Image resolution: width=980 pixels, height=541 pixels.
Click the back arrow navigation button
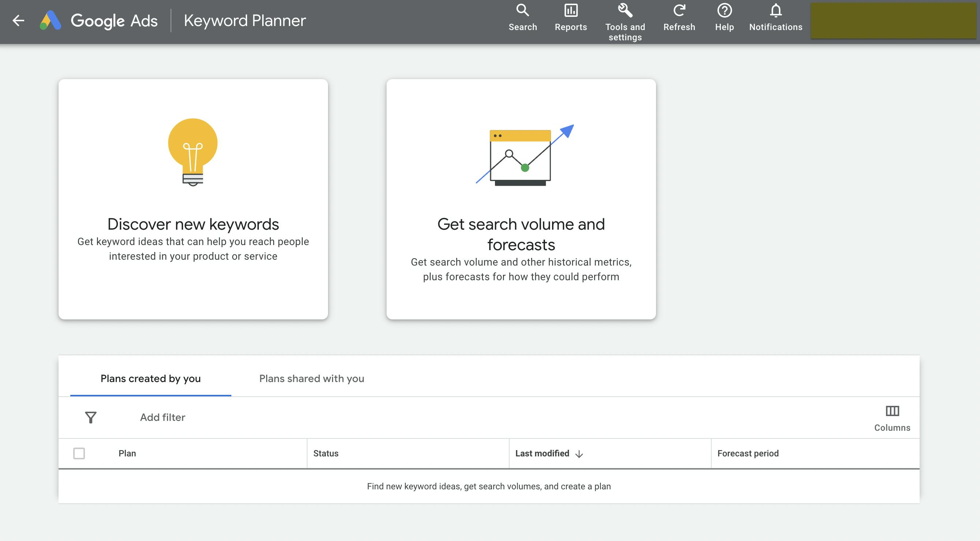click(17, 19)
